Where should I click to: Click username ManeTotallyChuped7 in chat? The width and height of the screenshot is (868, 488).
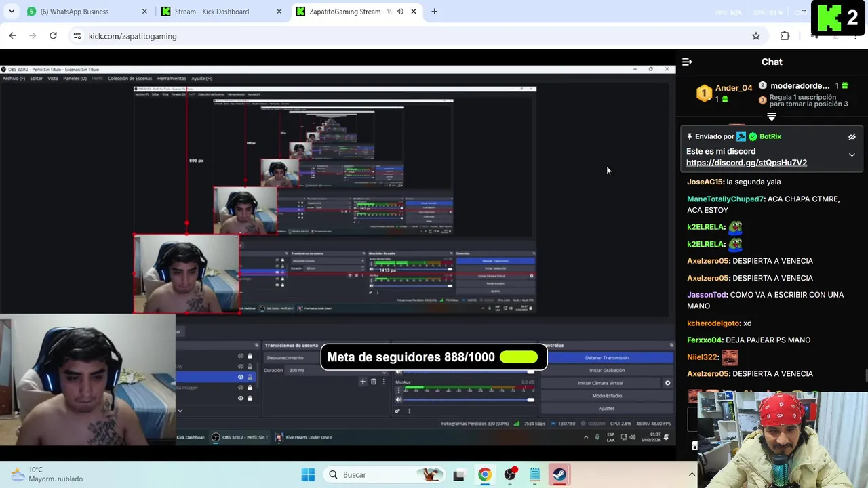(726, 199)
